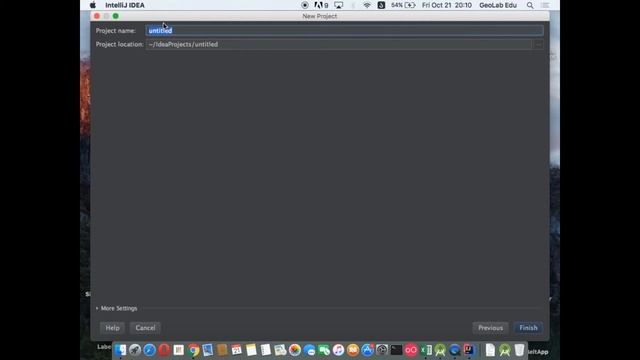640x360 pixels.
Task: Click the battery status indicator
Action: tap(403, 5)
